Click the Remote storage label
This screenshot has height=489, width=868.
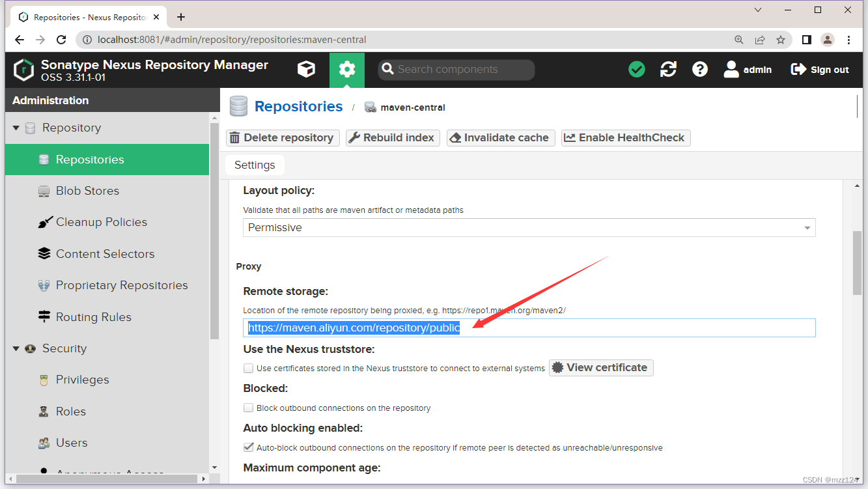285,292
